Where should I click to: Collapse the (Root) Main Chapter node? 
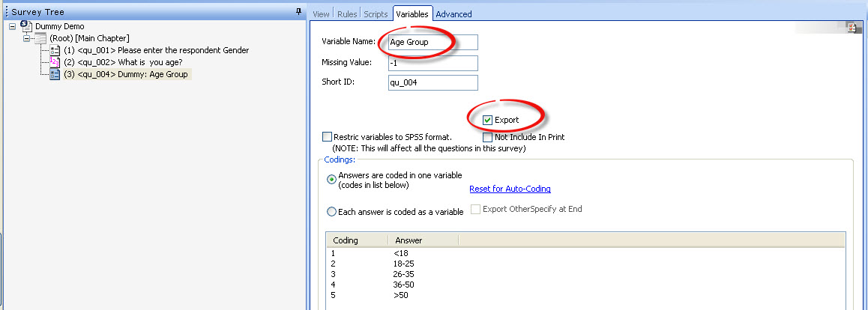(x=26, y=38)
